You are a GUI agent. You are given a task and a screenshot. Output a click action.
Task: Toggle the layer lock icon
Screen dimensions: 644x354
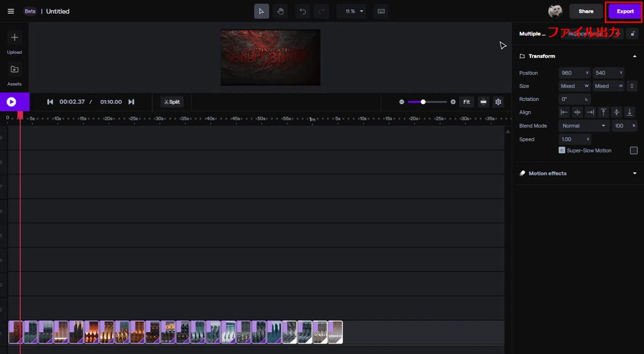click(633, 34)
